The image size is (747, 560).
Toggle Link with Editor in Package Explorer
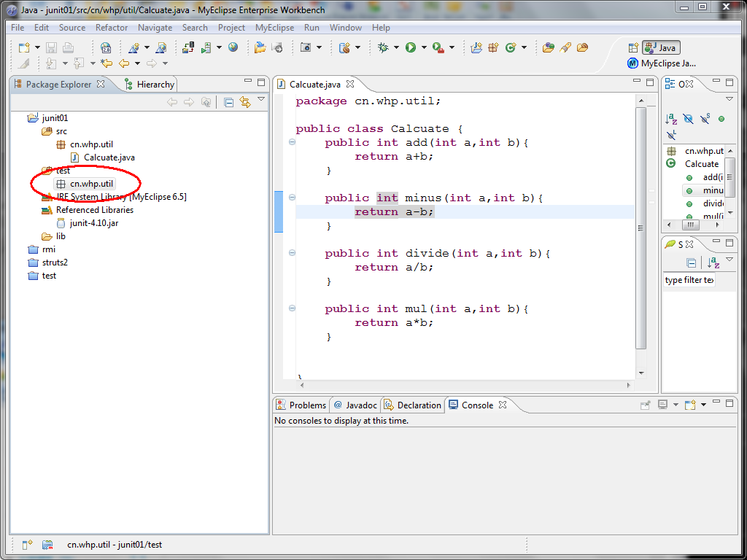tap(245, 102)
